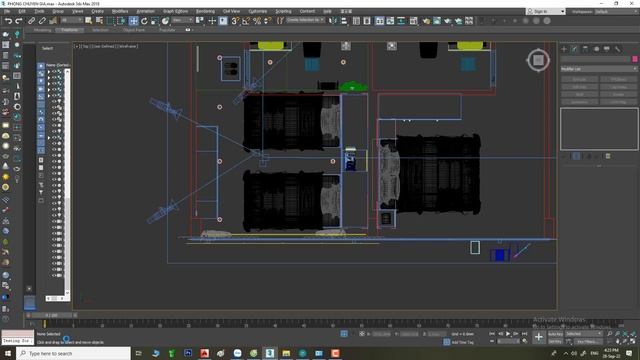The height and width of the screenshot is (360, 640).
Task: Click the Select header in Scene Explorer
Action: [x=47, y=48]
